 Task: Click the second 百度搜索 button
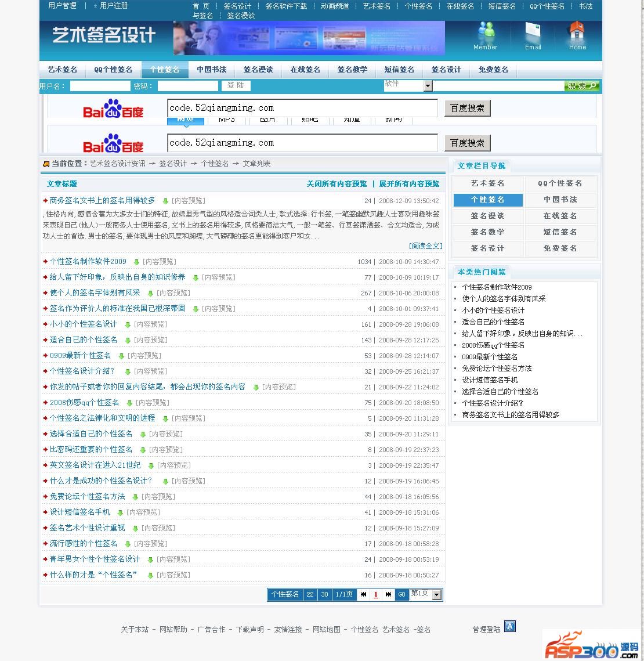[468, 143]
